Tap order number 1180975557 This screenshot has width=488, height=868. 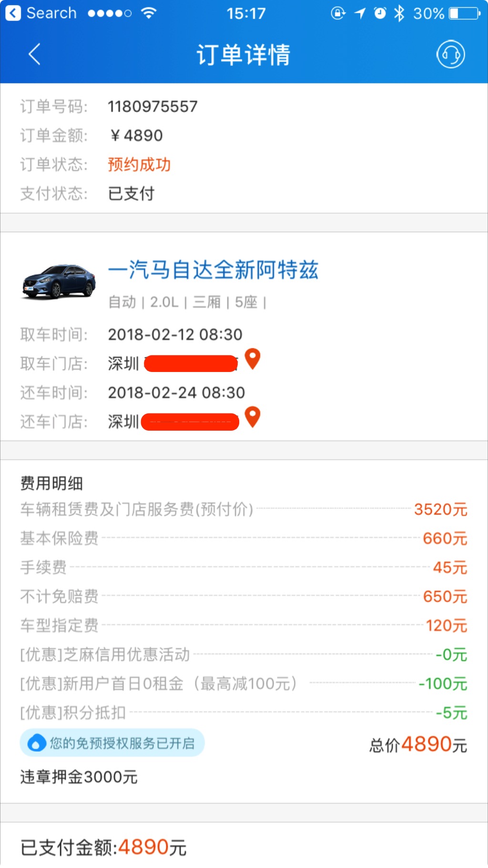pos(152,106)
